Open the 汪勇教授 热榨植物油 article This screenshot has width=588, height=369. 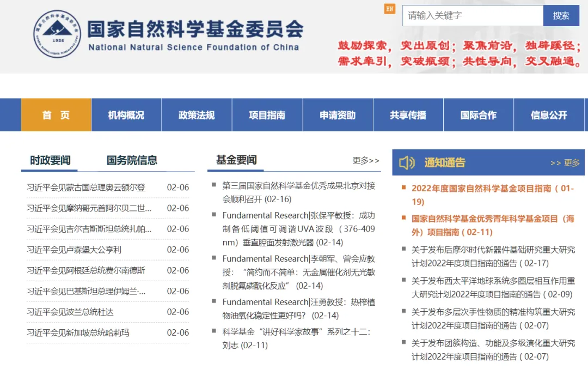[299, 308]
